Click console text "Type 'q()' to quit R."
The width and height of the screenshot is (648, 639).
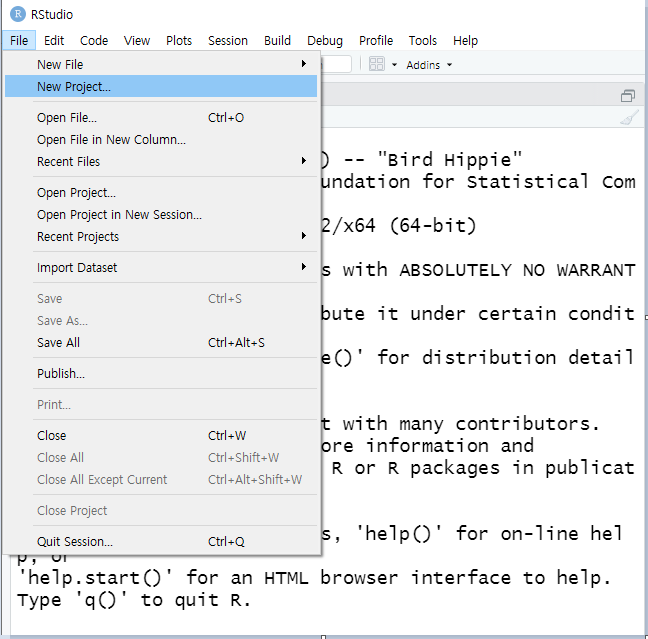coord(133,600)
